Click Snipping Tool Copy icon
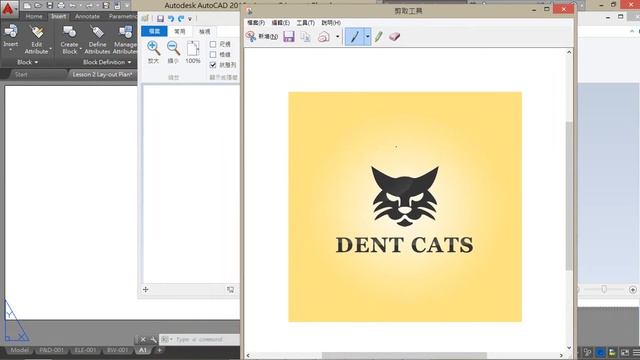This screenshot has height=360, width=640. coord(305,37)
